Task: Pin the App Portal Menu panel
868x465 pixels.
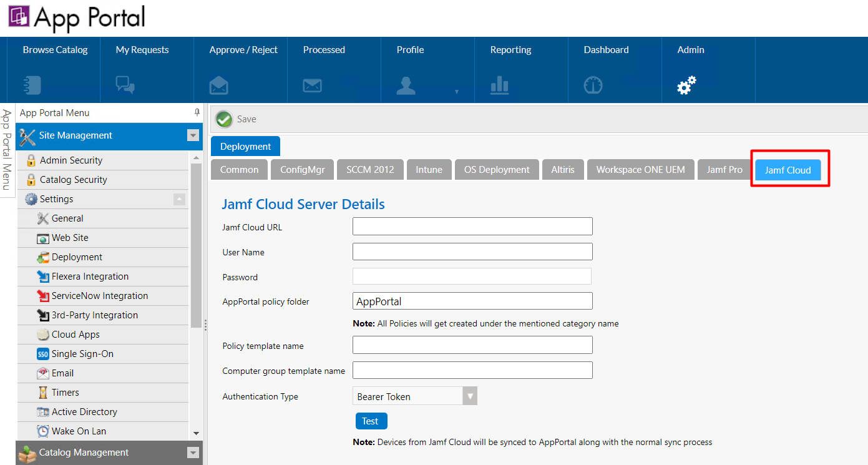Action: (x=197, y=112)
